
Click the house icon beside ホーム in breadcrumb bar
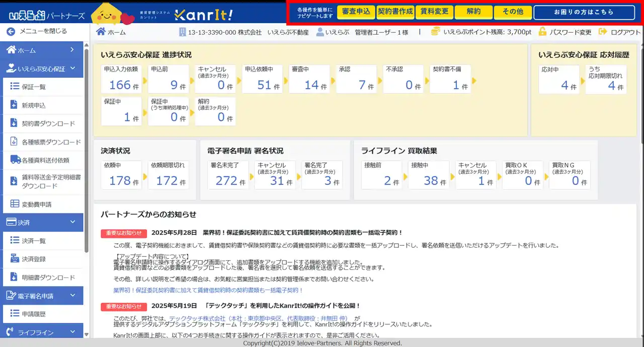[101, 32]
